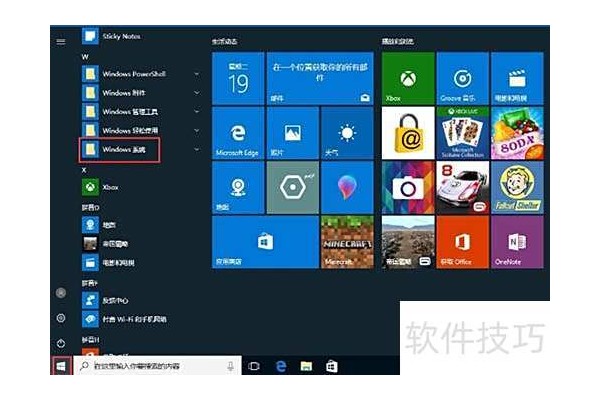This screenshot has width=600, height=400.
Task: Click the 拼音F group header
Action: [x=90, y=283]
